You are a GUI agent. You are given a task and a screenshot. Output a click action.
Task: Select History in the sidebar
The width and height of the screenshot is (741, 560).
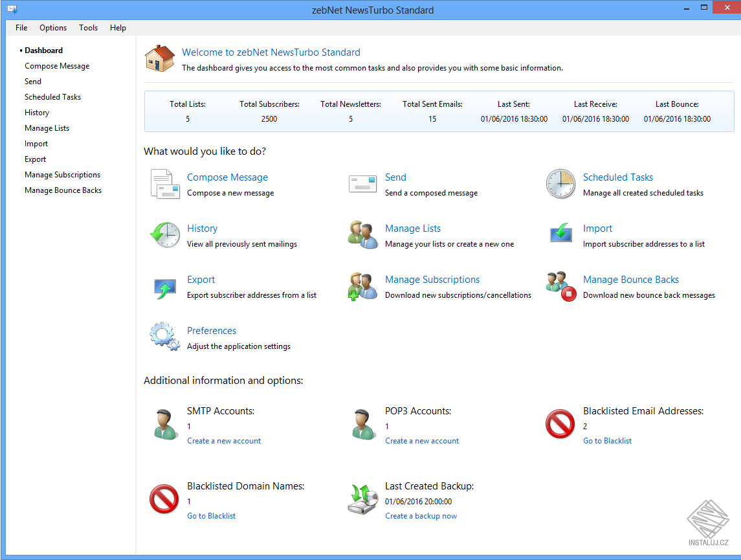(37, 113)
